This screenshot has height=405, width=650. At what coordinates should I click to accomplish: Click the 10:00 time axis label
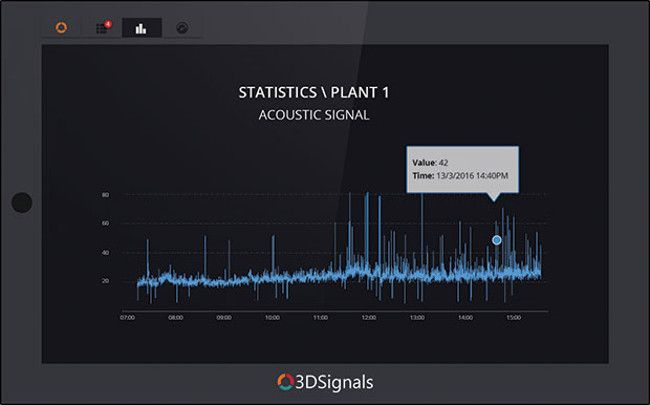(271, 319)
